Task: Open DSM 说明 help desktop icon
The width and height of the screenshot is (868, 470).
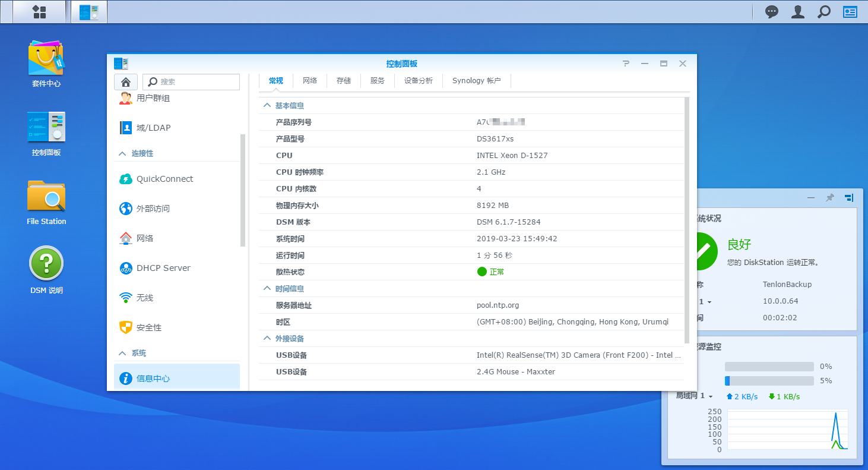Action: coord(46,263)
